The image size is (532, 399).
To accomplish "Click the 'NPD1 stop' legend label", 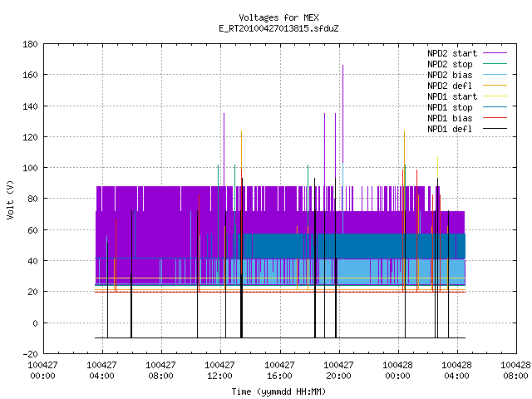I will click(450, 107).
